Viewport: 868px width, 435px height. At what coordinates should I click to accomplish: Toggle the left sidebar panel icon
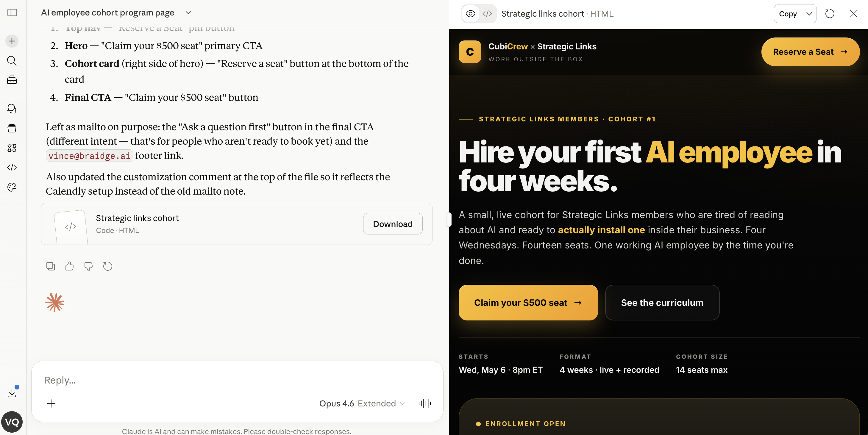click(x=12, y=12)
